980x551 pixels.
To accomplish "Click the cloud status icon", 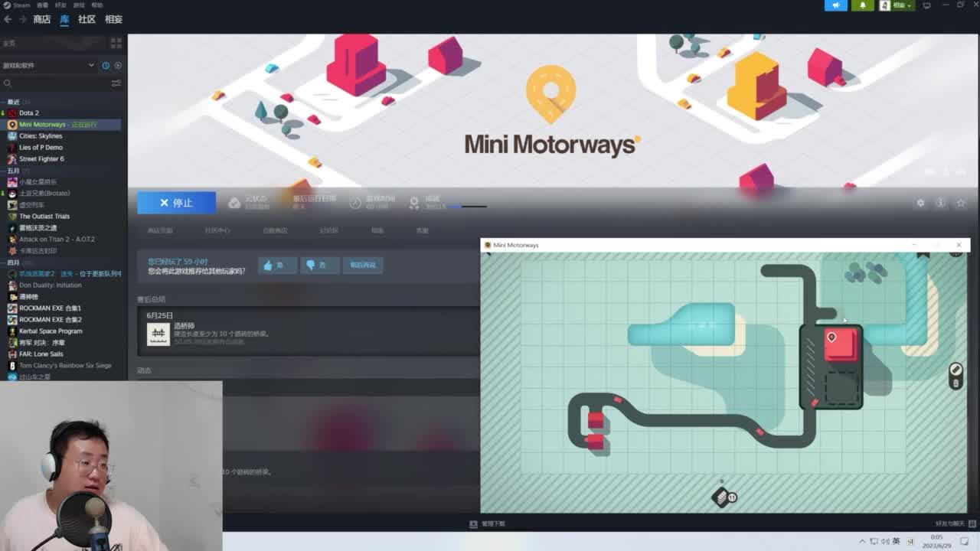I will (x=235, y=203).
